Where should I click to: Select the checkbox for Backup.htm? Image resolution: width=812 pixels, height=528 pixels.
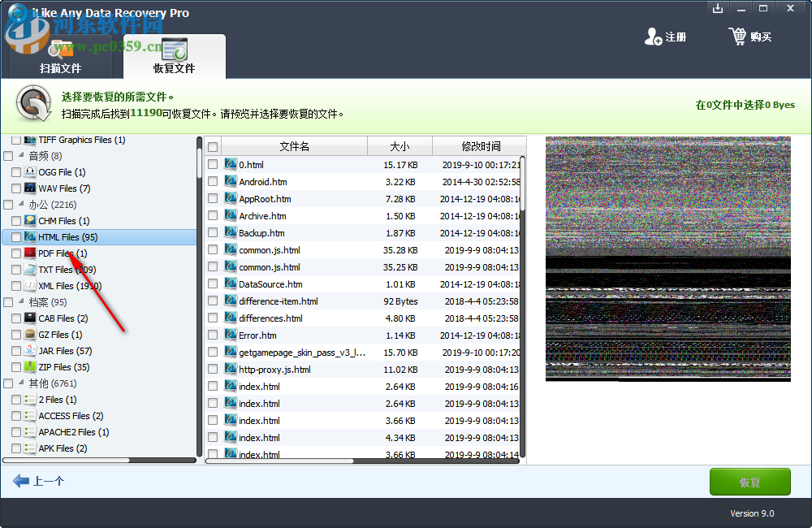coord(214,232)
